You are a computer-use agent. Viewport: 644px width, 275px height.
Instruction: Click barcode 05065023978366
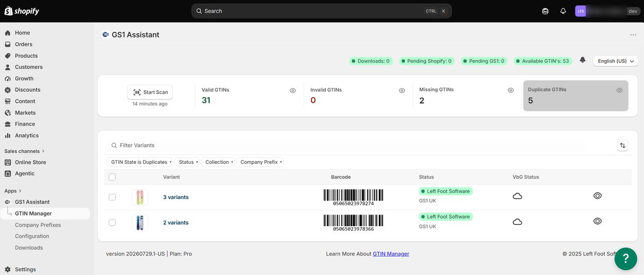(353, 223)
